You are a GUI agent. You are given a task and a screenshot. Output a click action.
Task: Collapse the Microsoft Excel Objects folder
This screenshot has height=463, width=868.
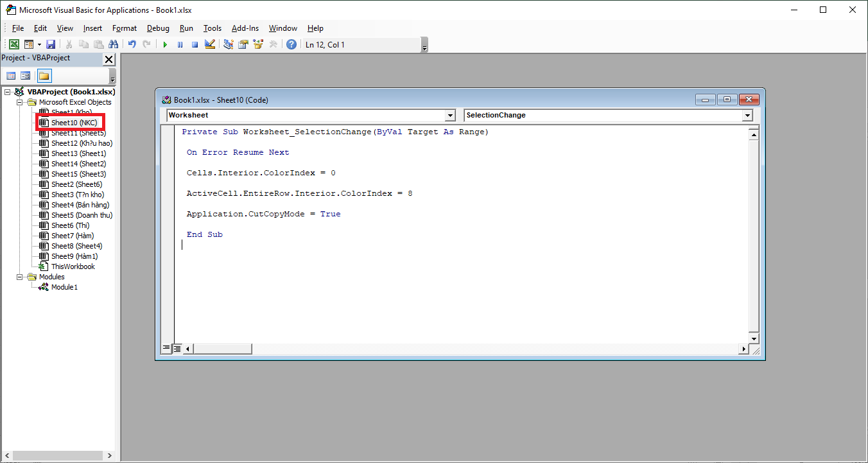20,102
